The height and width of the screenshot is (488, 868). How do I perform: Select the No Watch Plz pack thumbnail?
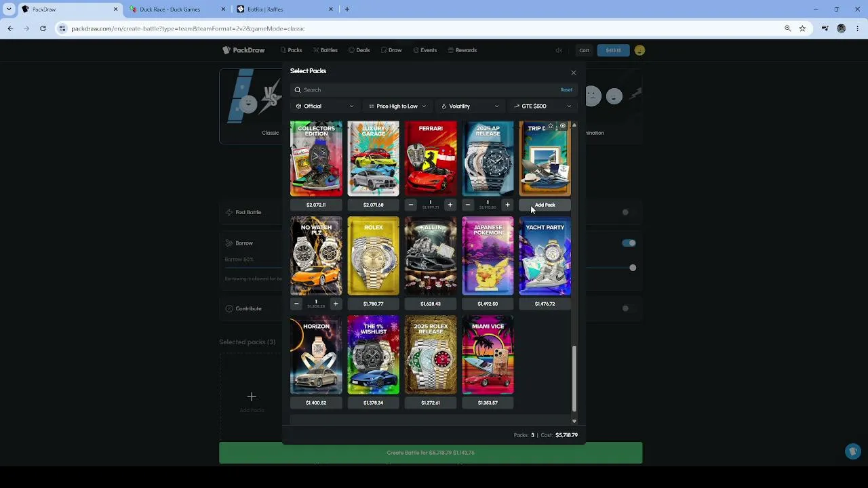tap(316, 256)
